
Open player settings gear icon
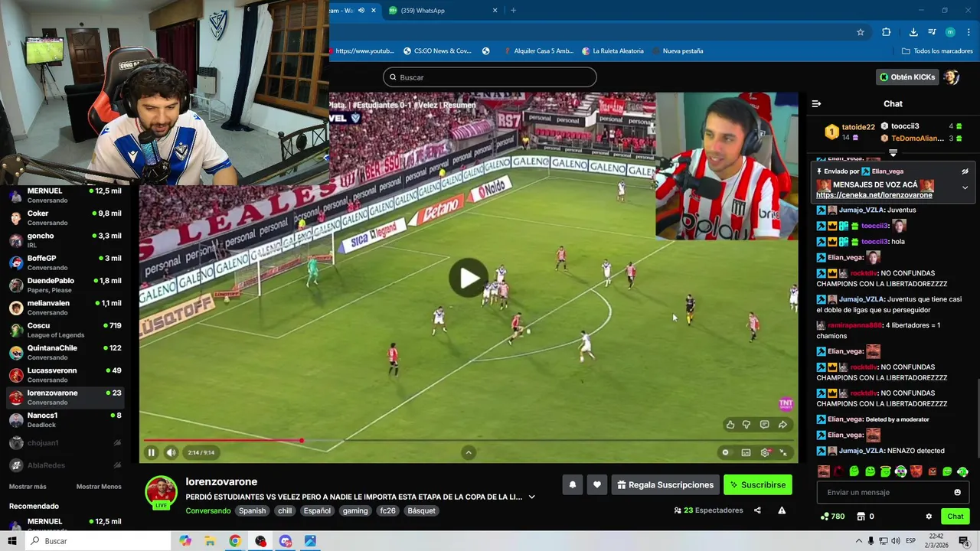pos(765,452)
